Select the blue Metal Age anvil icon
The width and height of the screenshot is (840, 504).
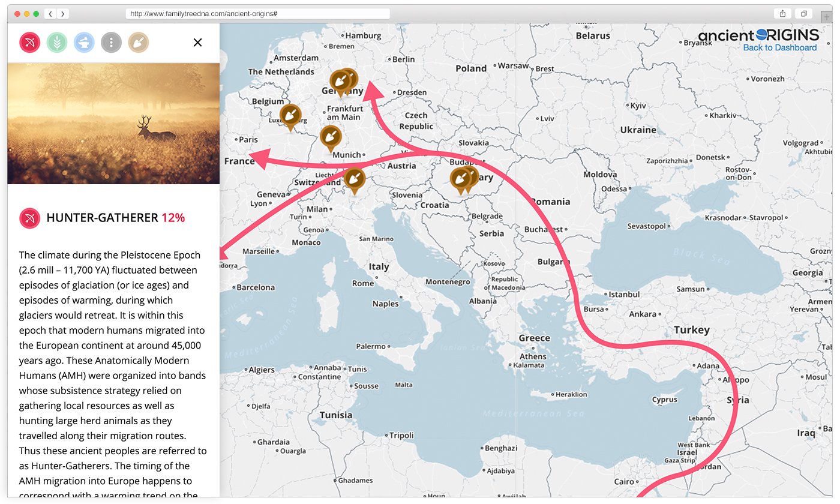(84, 43)
